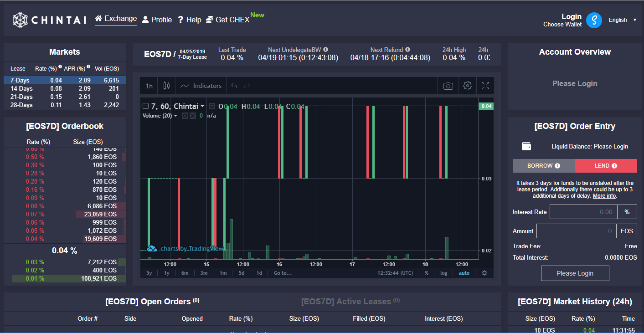644x333 pixels.
Task: Select the 21-Days lease market row
Action: 65,97
